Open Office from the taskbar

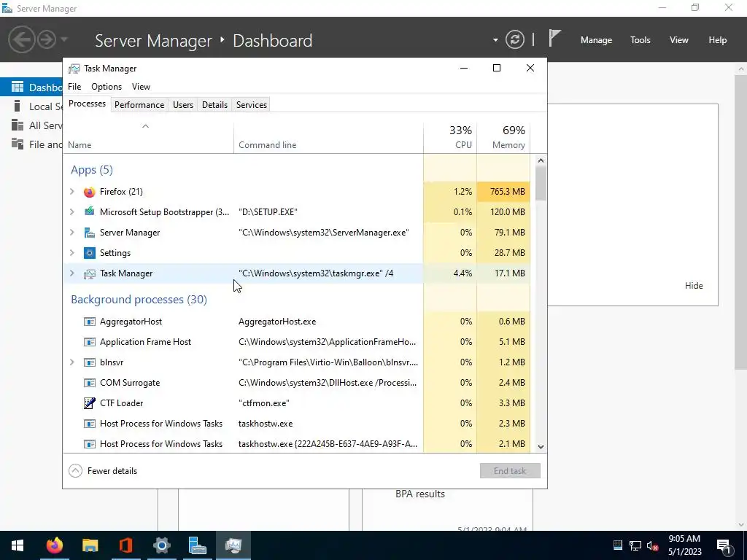click(125, 545)
